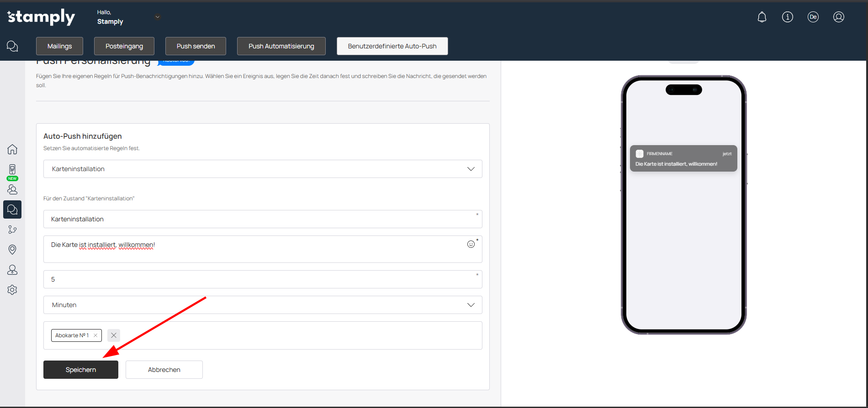Go to home via sidebar house icon
This screenshot has height=408, width=868.
[12, 149]
